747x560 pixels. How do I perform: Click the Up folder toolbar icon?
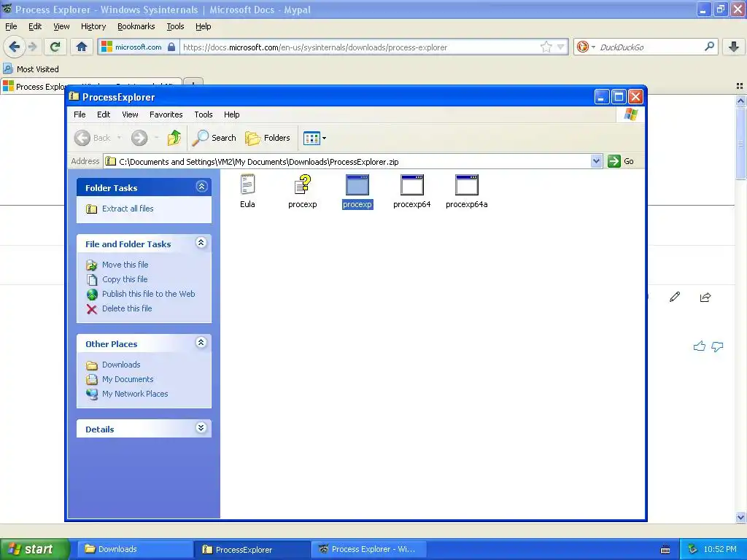pos(174,138)
